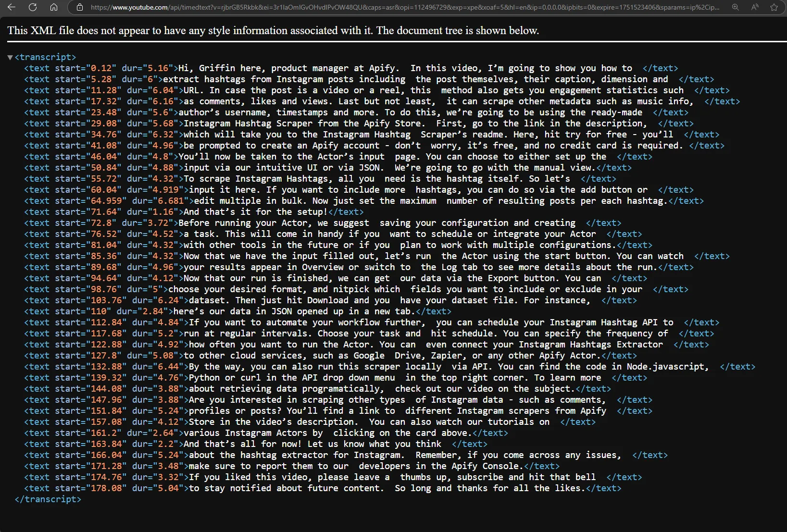
Task: View site information via the lock icon
Action: click(x=80, y=7)
